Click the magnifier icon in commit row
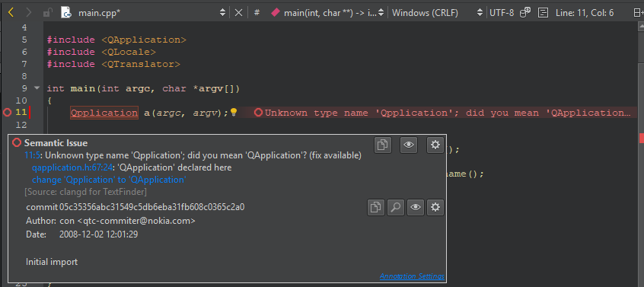The height and width of the screenshot is (287, 644). [x=396, y=207]
